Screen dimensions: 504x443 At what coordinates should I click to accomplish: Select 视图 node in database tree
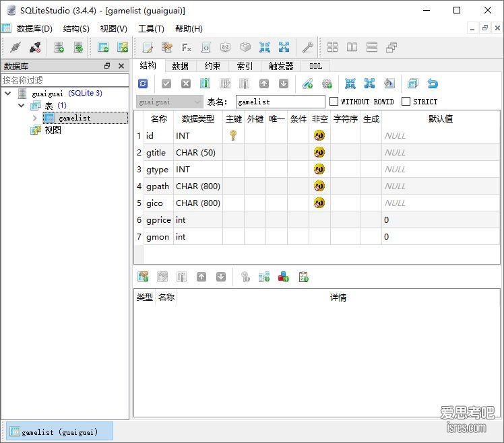coord(53,130)
